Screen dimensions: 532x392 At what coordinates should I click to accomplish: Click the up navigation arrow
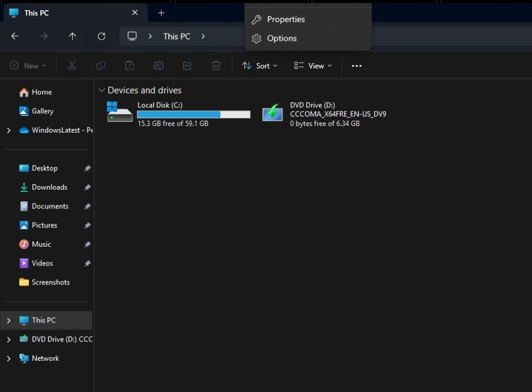(x=73, y=36)
